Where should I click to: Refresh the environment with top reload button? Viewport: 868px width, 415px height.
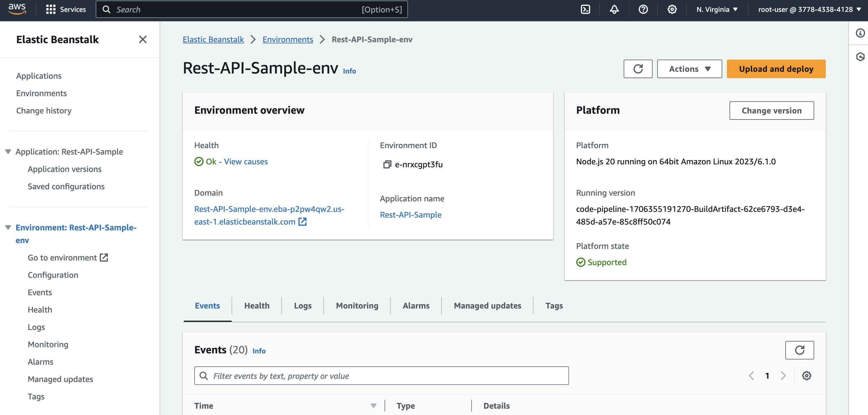pyautogui.click(x=638, y=69)
